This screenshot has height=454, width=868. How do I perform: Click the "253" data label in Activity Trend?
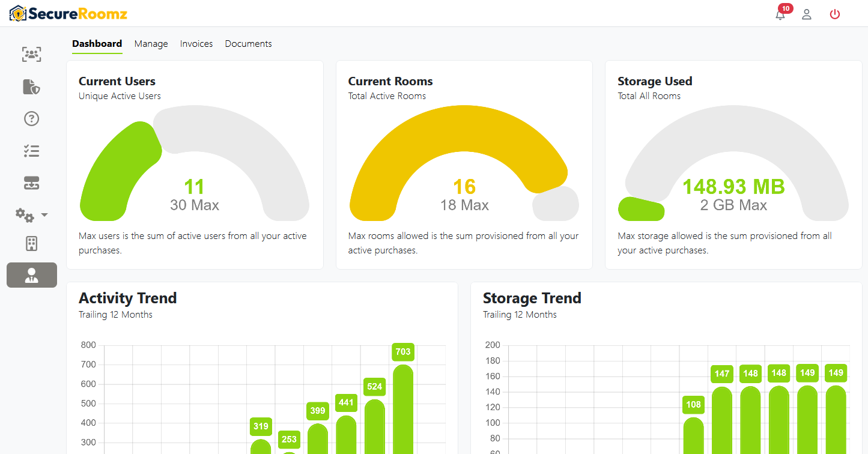point(289,440)
